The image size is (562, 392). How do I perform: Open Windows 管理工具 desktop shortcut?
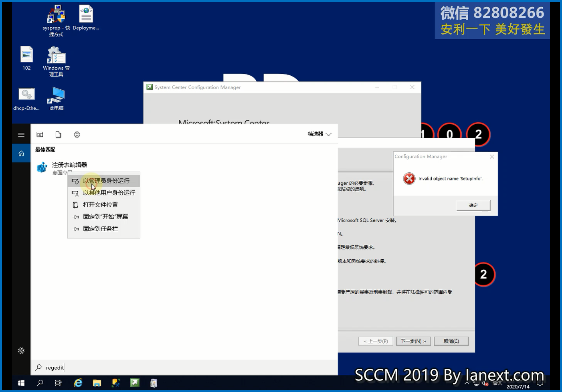56,61
